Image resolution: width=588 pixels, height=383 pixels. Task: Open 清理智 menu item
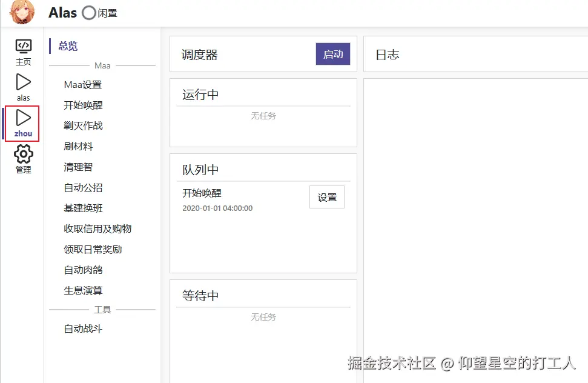(x=78, y=167)
